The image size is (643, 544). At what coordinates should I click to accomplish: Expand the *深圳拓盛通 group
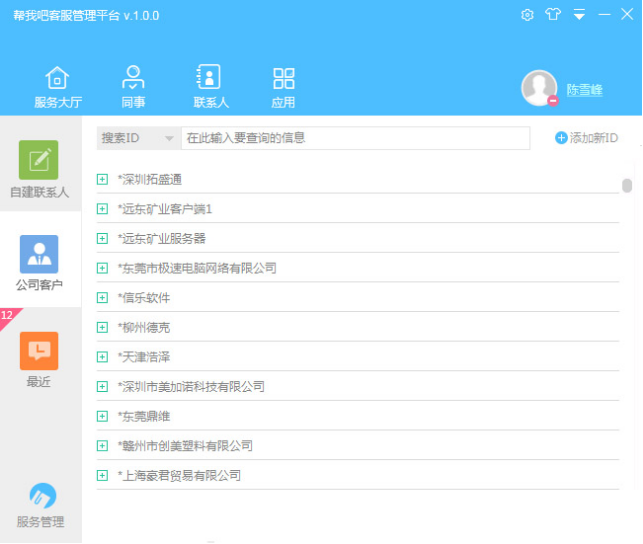point(102,180)
